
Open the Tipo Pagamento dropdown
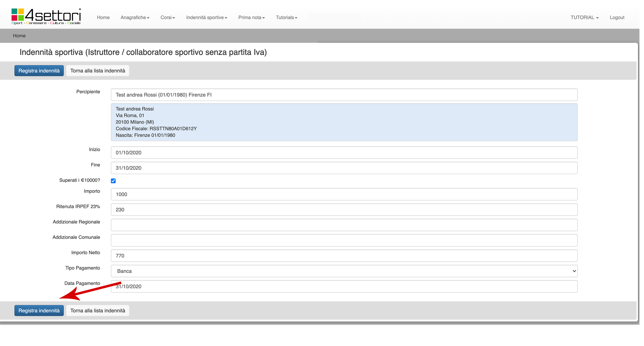point(344,271)
